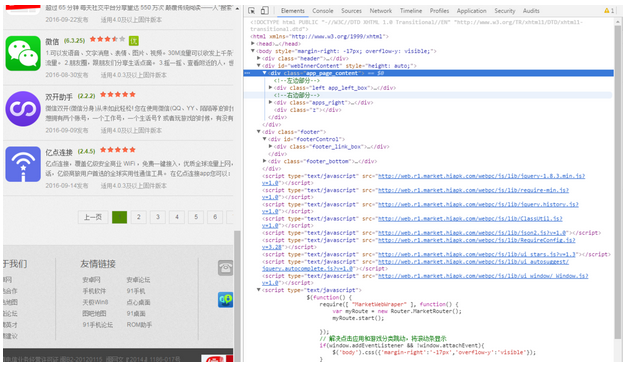627x367 pixels.
Task: Expand the footer_bottom div node
Action: [x=265, y=161]
